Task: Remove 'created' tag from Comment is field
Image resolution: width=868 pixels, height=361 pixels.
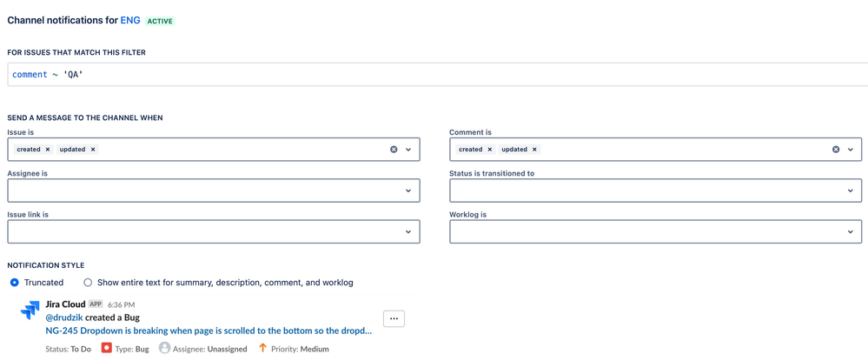Action: [489, 149]
